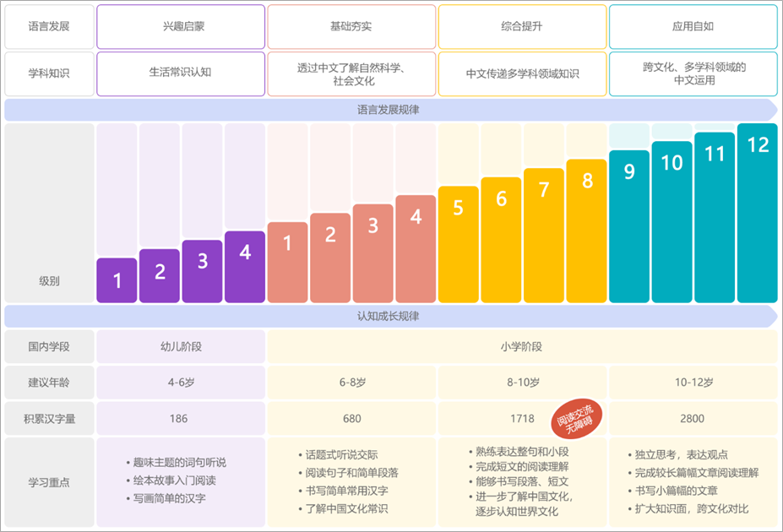
Task: Select the 应用自如 header box
Action: (x=693, y=27)
